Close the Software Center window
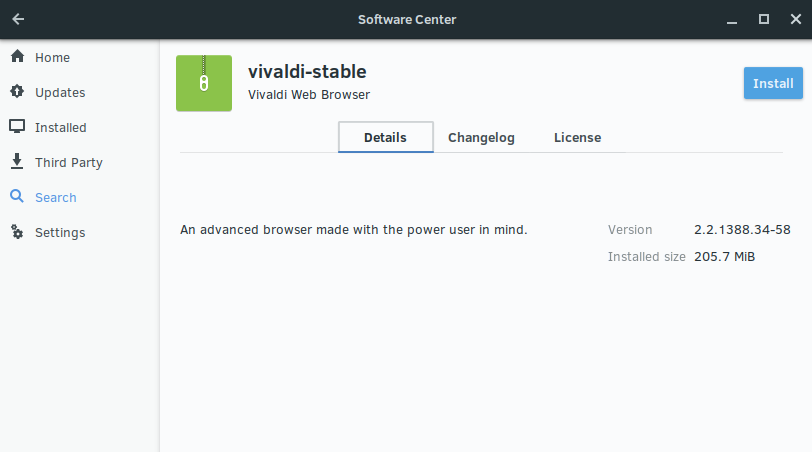 796,19
